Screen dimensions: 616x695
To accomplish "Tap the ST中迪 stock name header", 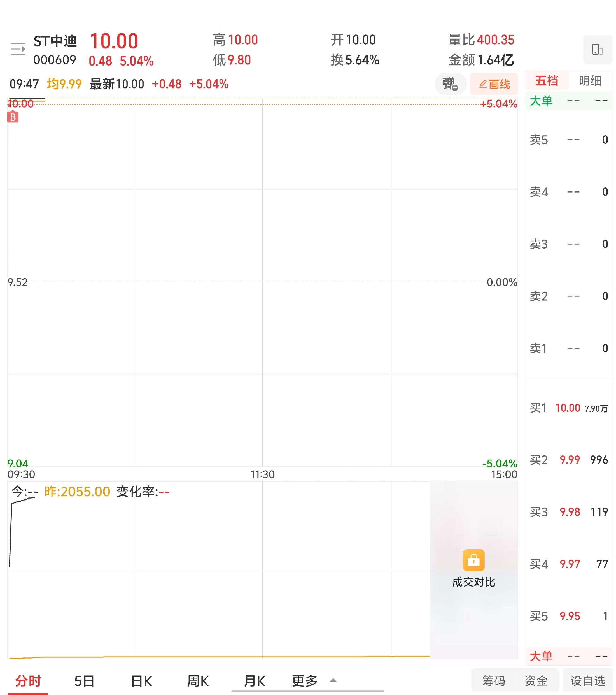I will 55,41.
